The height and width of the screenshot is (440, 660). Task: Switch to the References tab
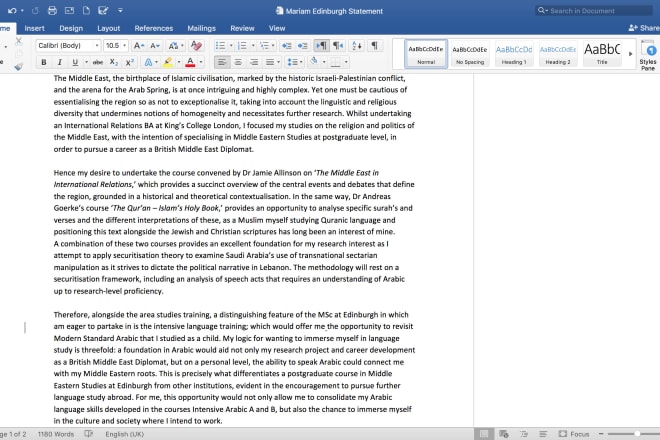click(154, 28)
